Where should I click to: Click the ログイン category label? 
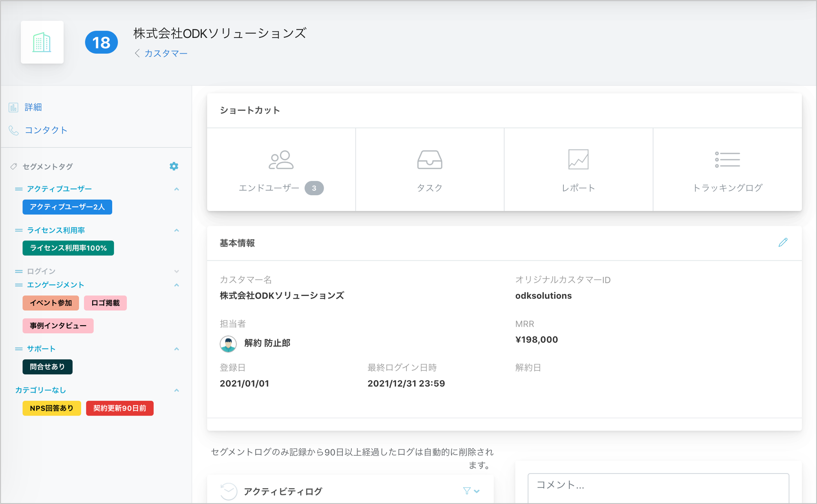coord(41,271)
